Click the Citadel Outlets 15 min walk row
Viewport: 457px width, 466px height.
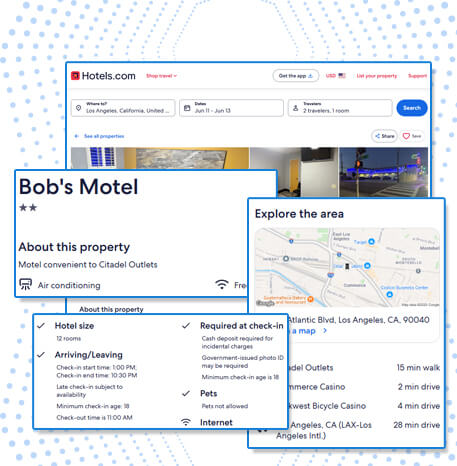tap(364, 367)
